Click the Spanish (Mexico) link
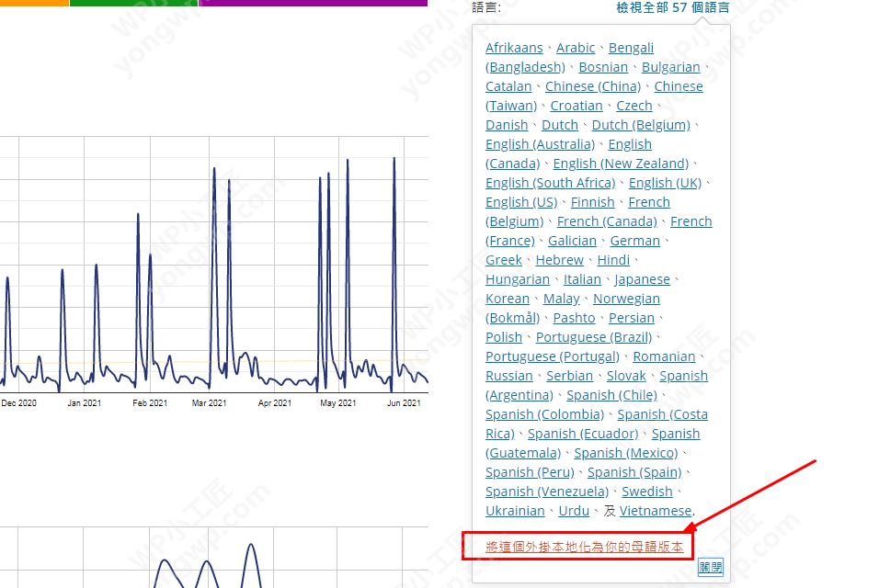The image size is (879, 588). coord(626,453)
